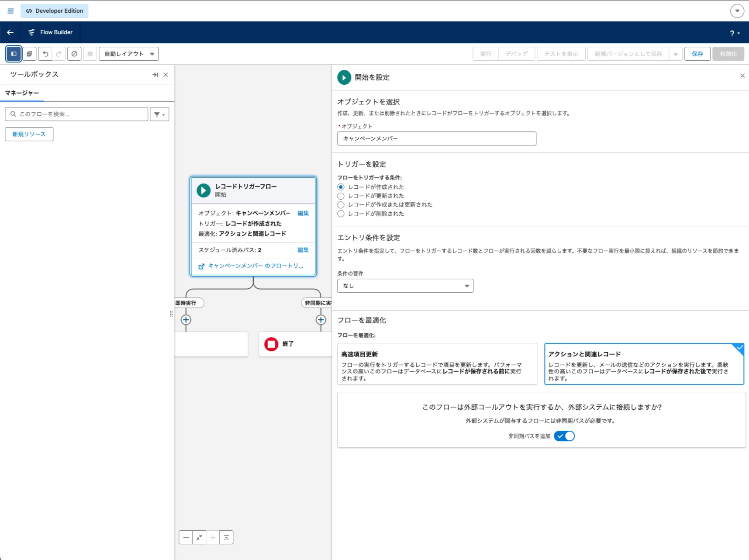Toggle the 非同期パスを追加 switch
This screenshot has width=749, height=560.
pos(564,436)
